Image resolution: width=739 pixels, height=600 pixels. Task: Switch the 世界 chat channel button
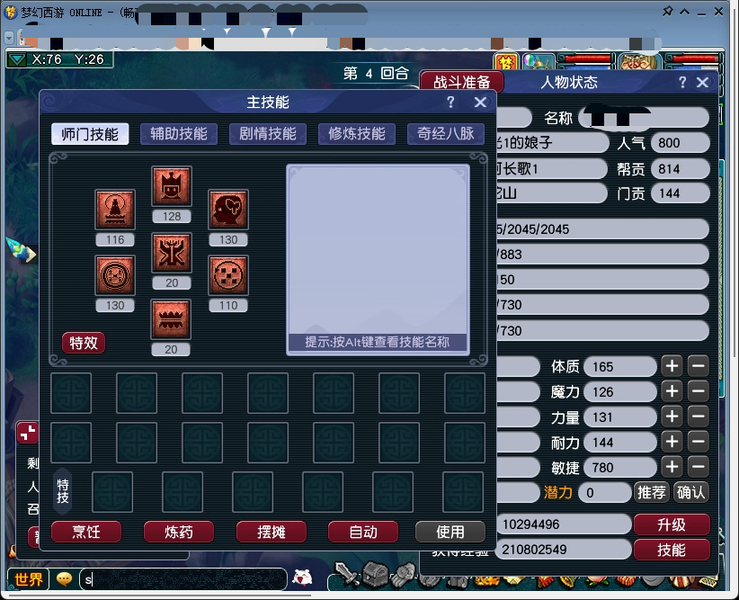(x=28, y=579)
